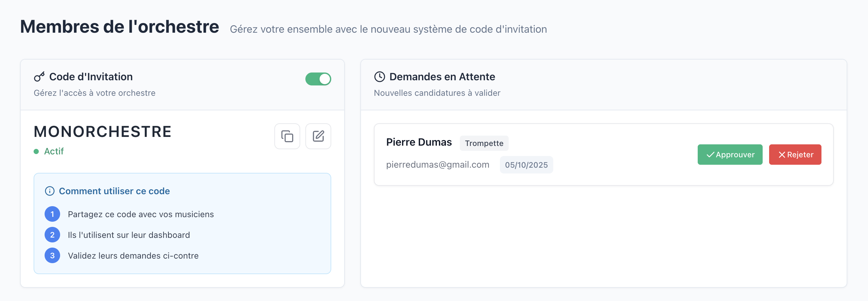Click the clock icon next to Demandes en Attente
This screenshot has height=301, width=868.
[380, 77]
